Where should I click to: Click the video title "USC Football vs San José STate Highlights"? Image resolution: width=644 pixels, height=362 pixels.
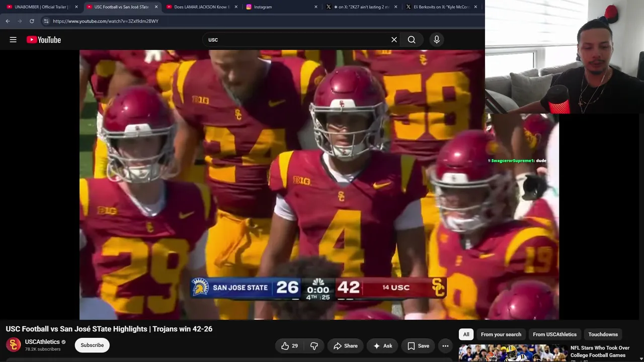(109, 329)
